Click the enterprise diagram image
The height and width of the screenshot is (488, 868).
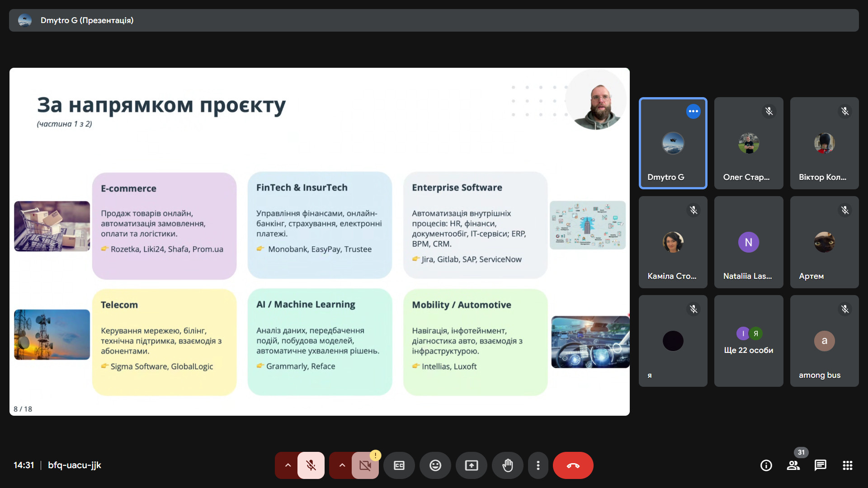[588, 225]
